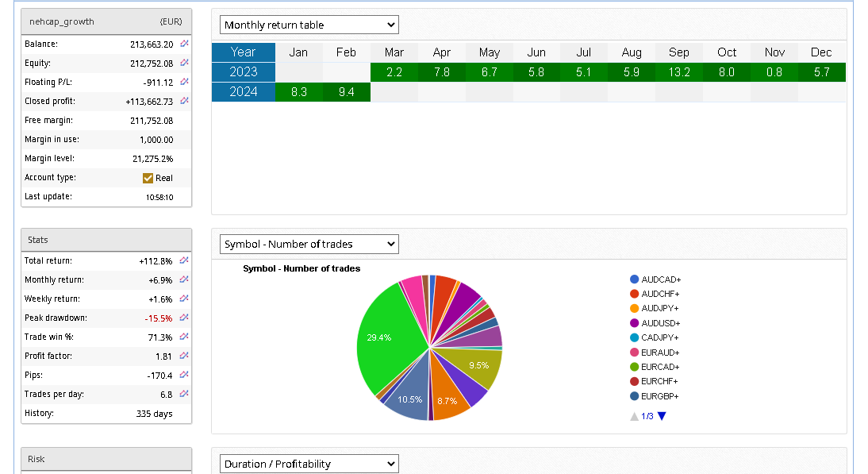The width and height of the screenshot is (868, 474).
Task: Expand the Duration / Profitability dropdown
Action: tap(309, 464)
